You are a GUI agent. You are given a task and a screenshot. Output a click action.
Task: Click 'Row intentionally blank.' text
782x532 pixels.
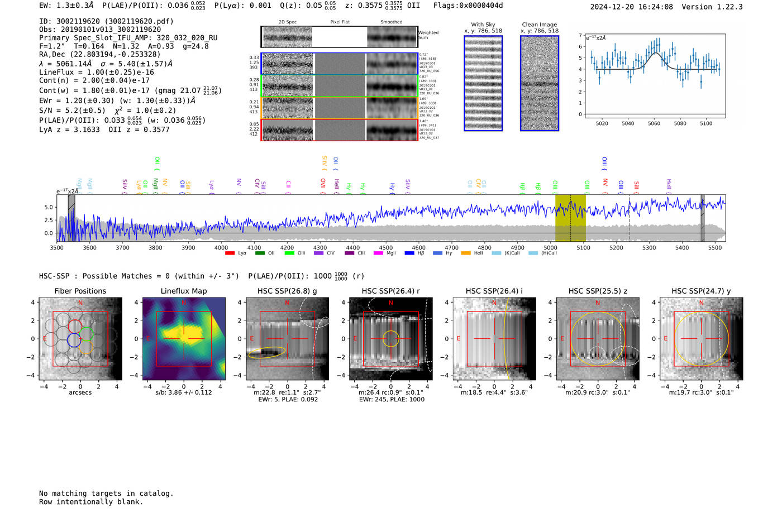(x=91, y=502)
